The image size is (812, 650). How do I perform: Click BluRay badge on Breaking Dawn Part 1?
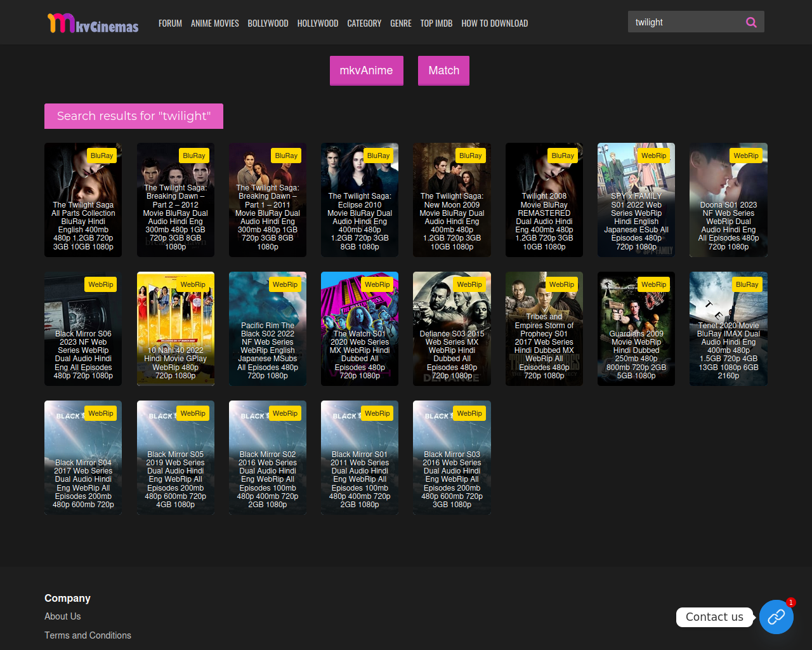click(286, 156)
